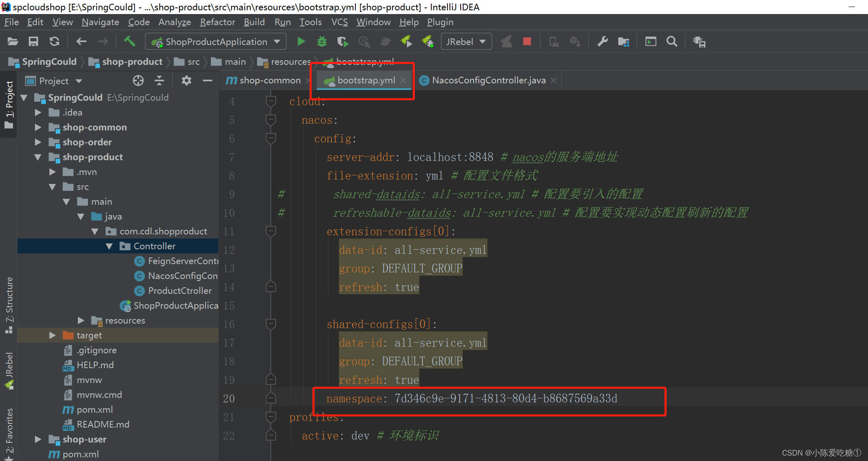Screen dimensions: 868x461
Task: Toggle the Favorites tool window
Action: point(9,431)
